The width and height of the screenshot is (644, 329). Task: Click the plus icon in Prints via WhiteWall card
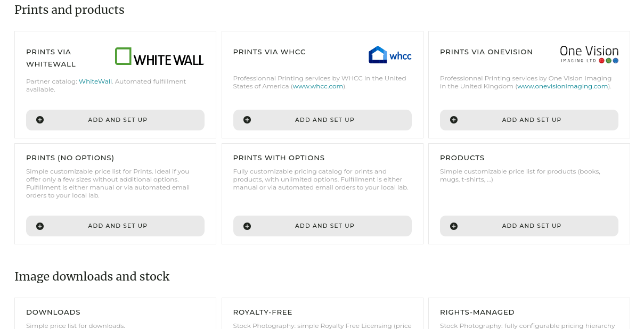click(40, 120)
